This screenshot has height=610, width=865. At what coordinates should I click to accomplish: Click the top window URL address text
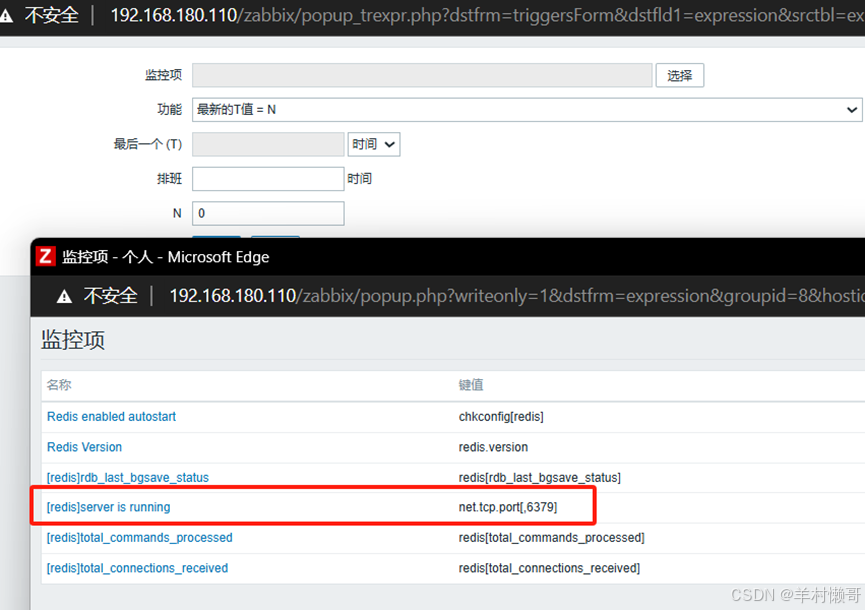point(487,15)
